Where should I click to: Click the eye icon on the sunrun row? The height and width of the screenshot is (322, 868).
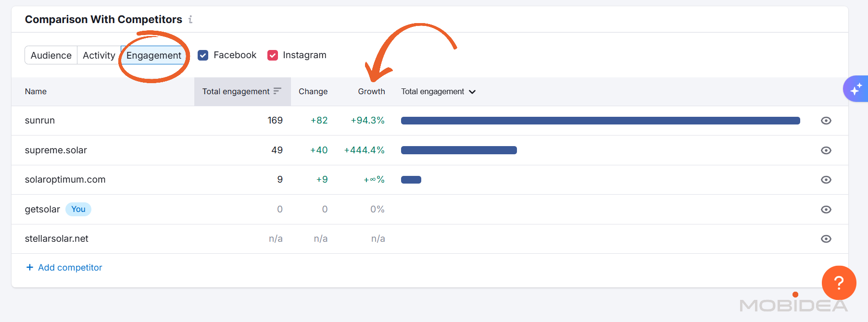point(826,121)
